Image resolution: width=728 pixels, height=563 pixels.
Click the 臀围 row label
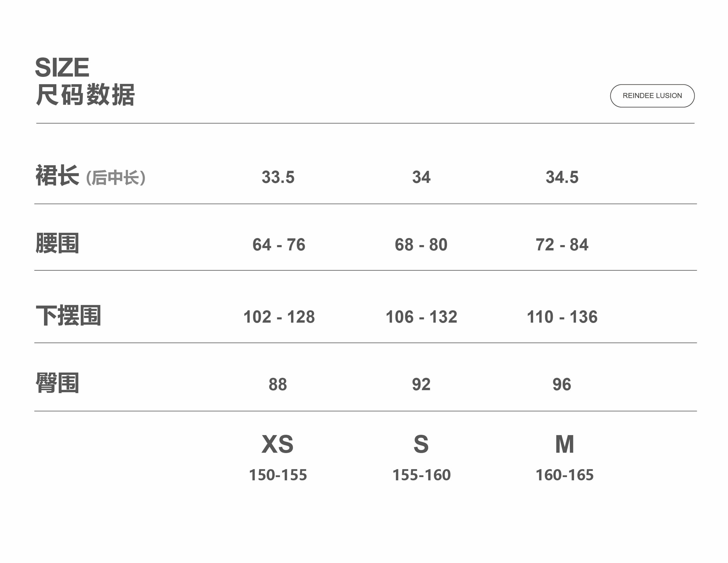(57, 383)
